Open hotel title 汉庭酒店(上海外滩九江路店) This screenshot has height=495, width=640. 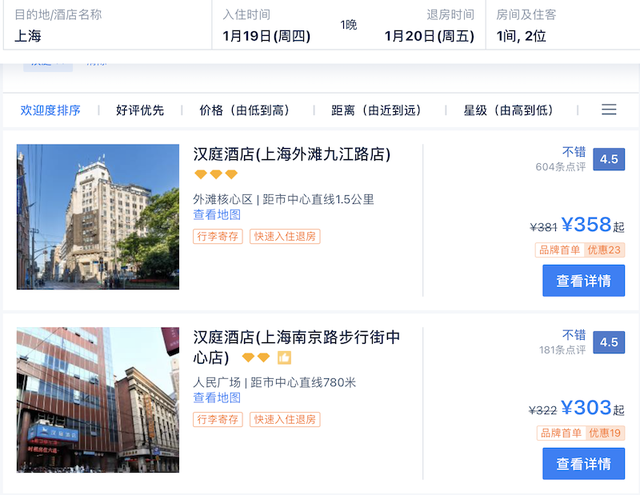point(291,154)
